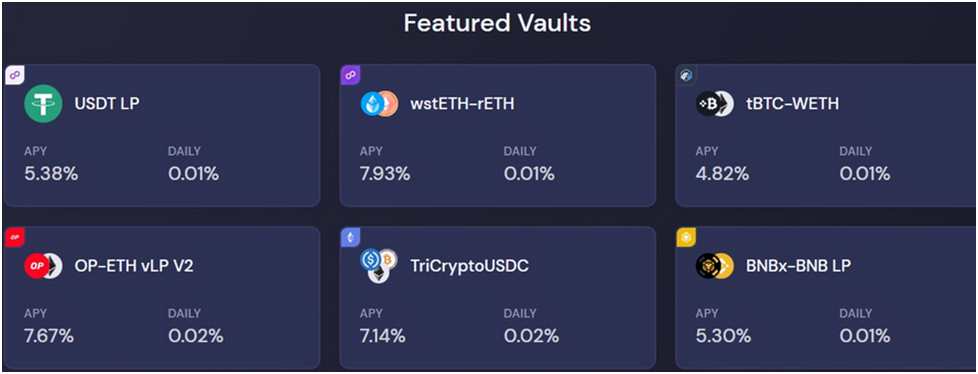
Task: Click the tBTC-WETH token pair icon
Action: tap(715, 103)
